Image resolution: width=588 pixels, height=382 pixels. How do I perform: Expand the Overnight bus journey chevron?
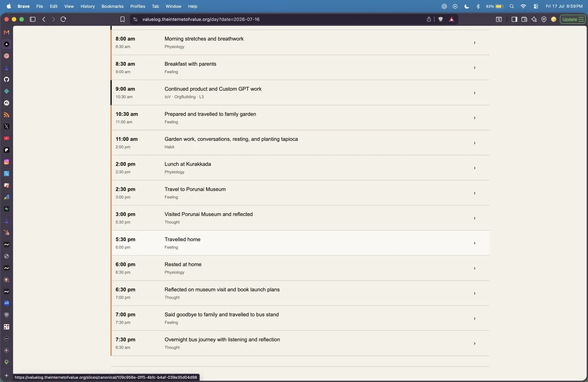(475, 343)
